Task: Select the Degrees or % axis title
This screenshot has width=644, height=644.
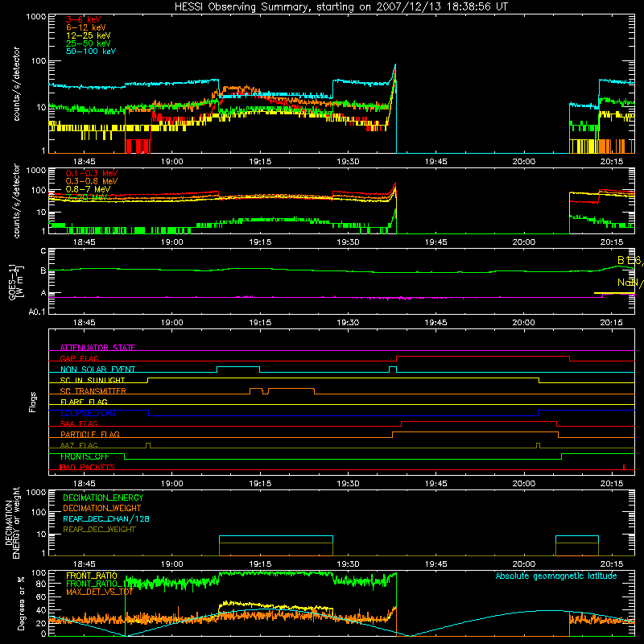Action: pos(21,603)
